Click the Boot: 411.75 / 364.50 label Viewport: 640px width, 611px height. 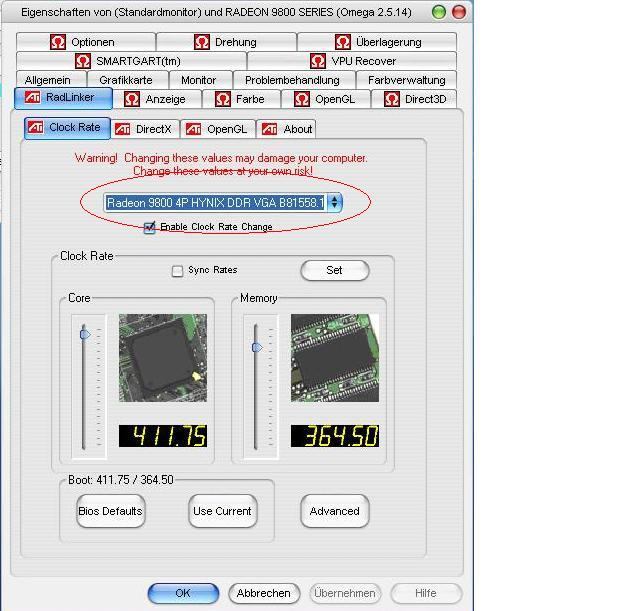[121, 480]
